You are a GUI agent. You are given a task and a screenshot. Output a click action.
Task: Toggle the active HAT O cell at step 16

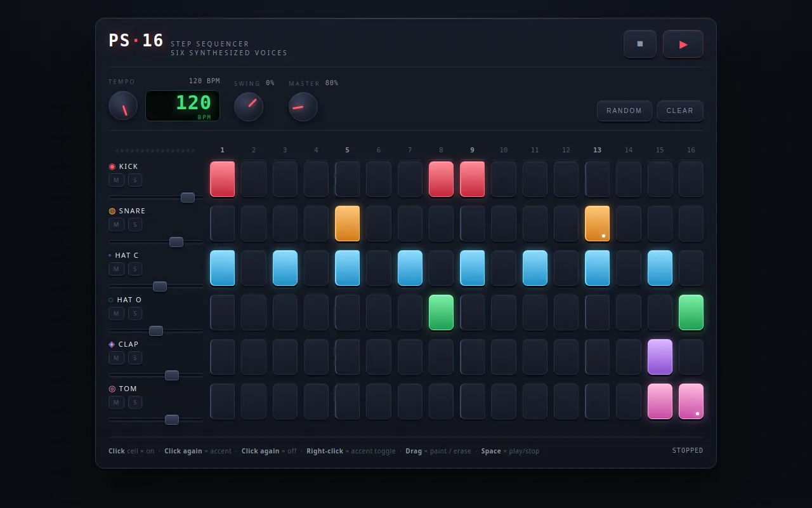691,312
